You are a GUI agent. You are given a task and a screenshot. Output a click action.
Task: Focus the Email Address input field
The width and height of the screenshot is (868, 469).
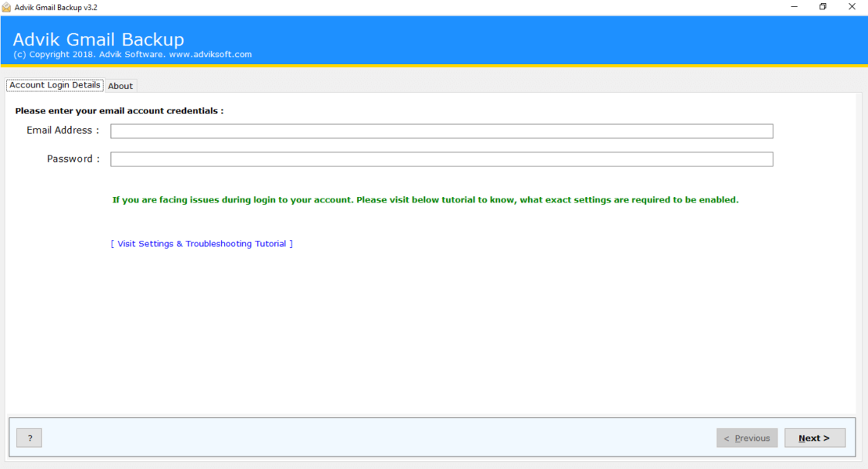441,131
